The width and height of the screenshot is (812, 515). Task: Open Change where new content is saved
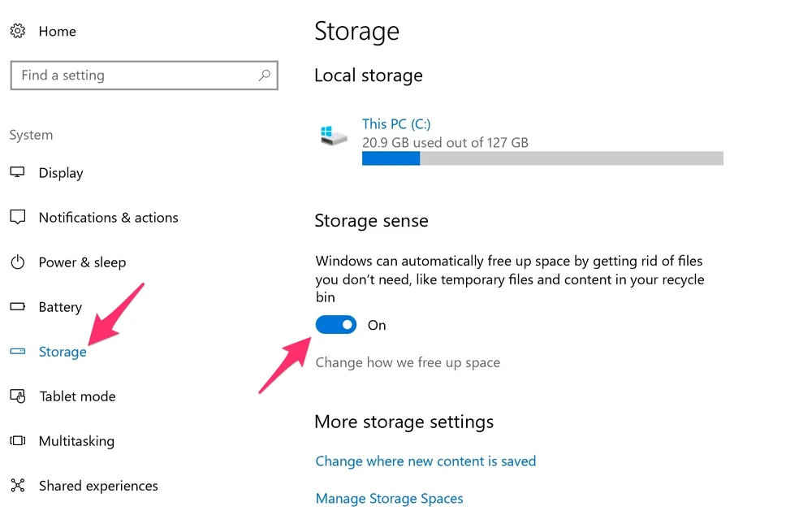pos(425,461)
